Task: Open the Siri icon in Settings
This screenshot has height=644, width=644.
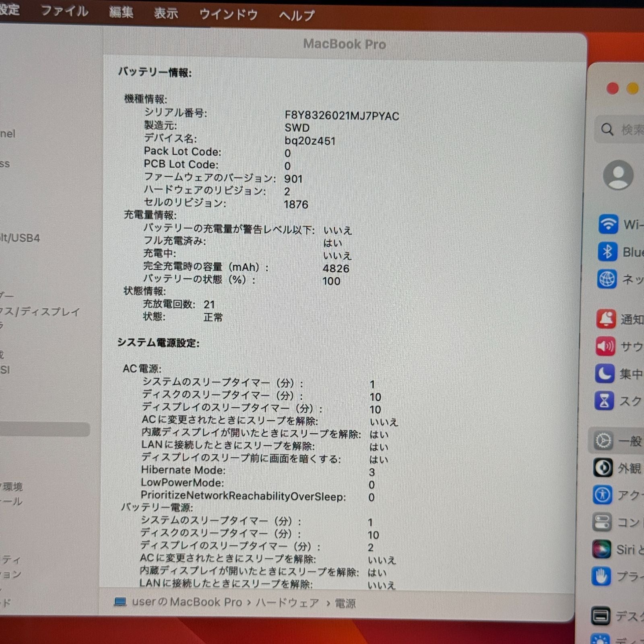Action: [x=602, y=549]
